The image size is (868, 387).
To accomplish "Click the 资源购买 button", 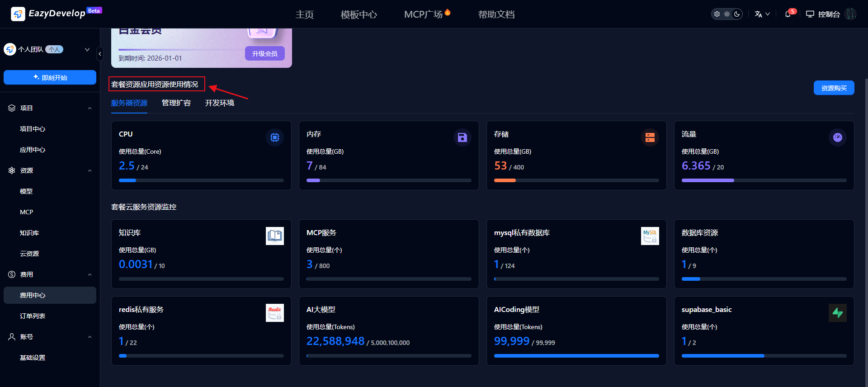I will [x=834, y=88].
